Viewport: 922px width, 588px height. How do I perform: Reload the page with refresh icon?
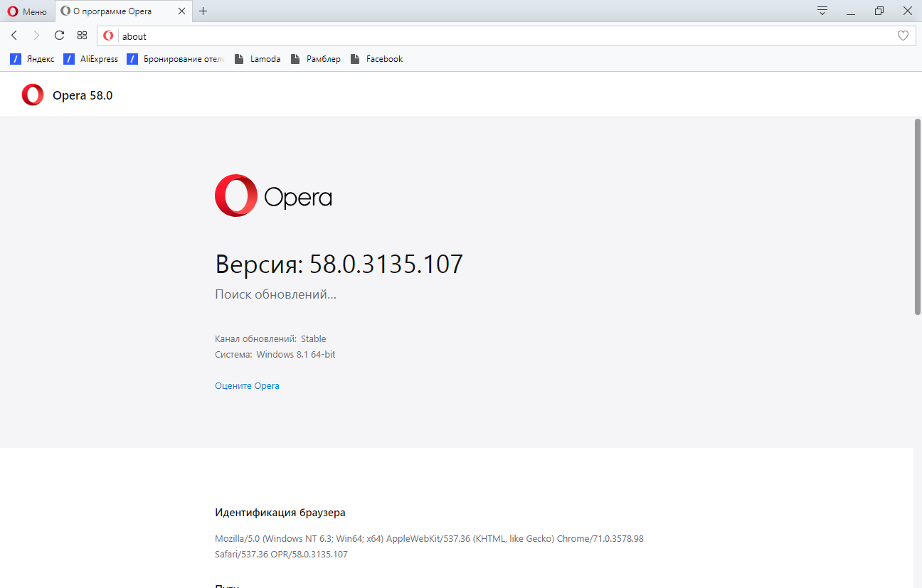(59, 36)
